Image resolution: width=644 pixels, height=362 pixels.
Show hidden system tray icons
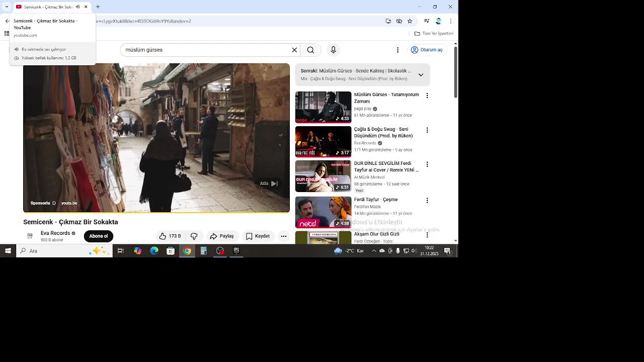(373, 251)
